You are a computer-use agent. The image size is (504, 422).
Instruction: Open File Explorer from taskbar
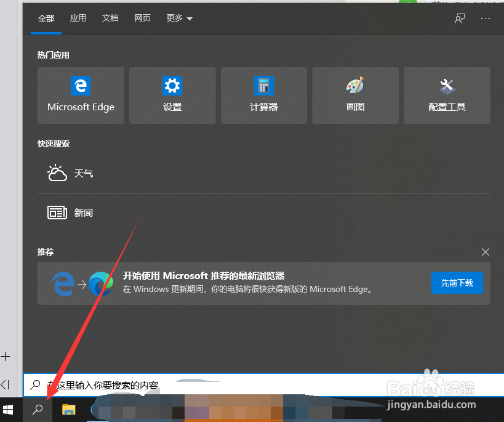pyautogui.click(x=68, y=410)
